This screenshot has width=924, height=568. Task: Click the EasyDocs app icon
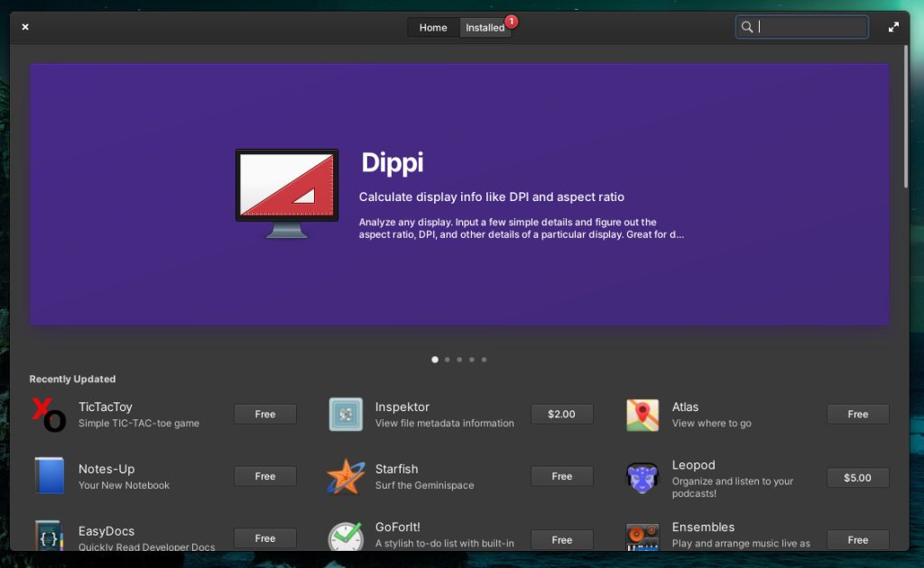click(x=49, y=536)
